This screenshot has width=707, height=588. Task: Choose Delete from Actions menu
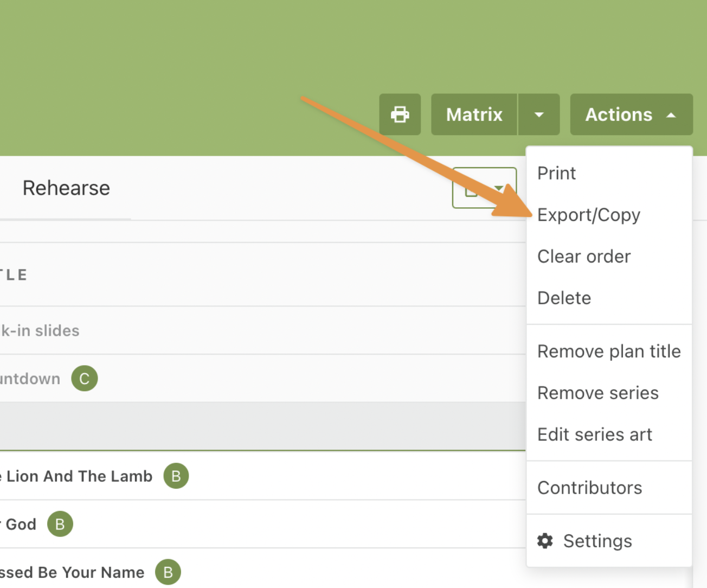point(609,298)
